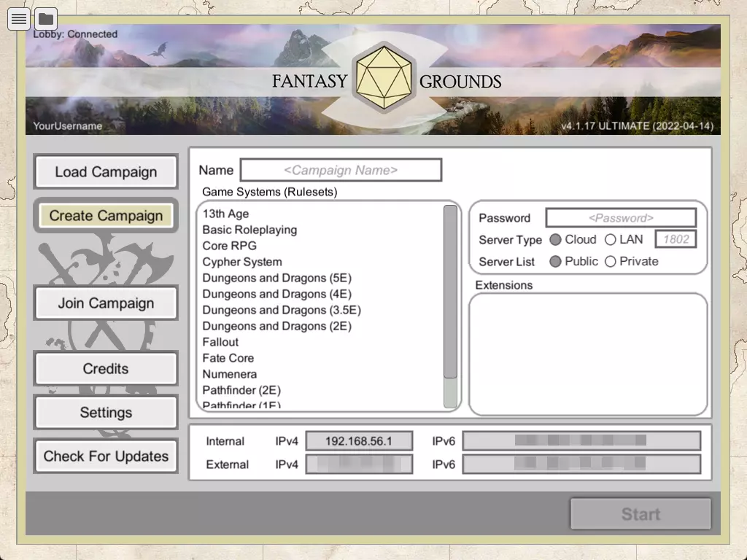Focus the Campaign Name field

[x=341, y=170]
